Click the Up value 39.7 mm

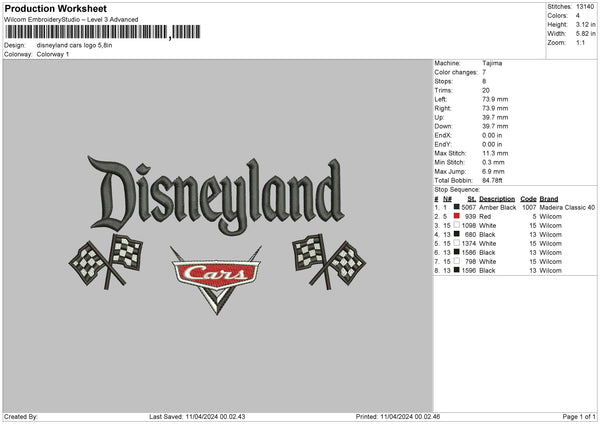pos(495,117)
